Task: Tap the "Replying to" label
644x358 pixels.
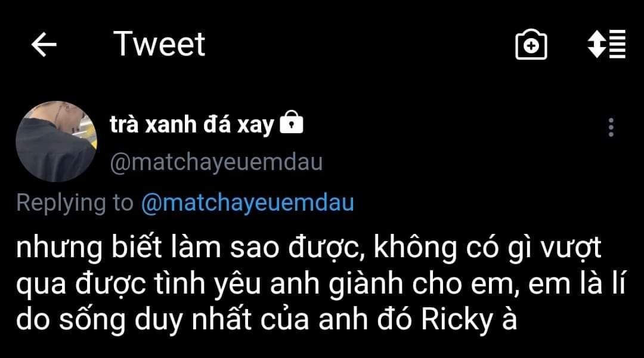Action: click(75, 203)
